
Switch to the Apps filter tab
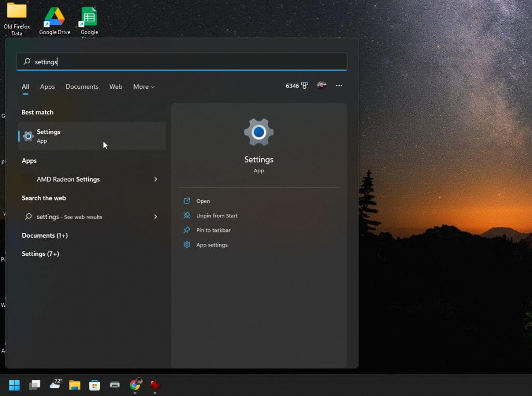[x=47, y=87]
